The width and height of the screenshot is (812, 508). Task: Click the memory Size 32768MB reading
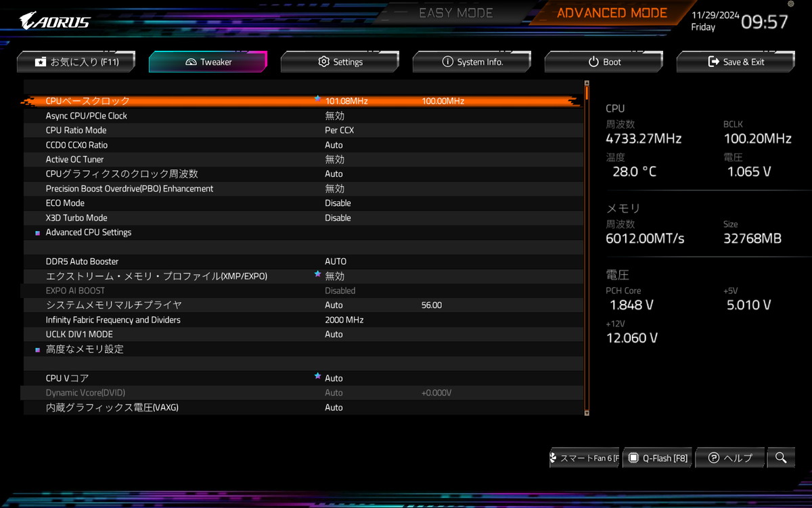752,238
